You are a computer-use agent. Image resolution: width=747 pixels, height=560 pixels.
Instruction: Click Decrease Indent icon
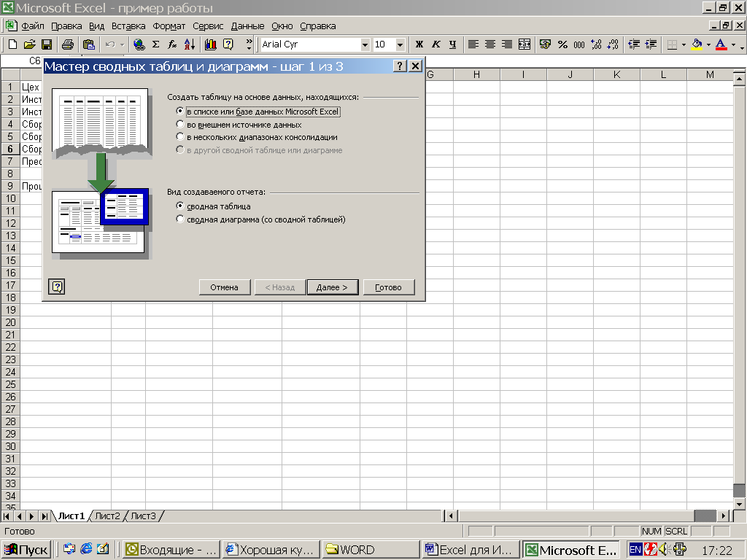[x=634, y=44]
